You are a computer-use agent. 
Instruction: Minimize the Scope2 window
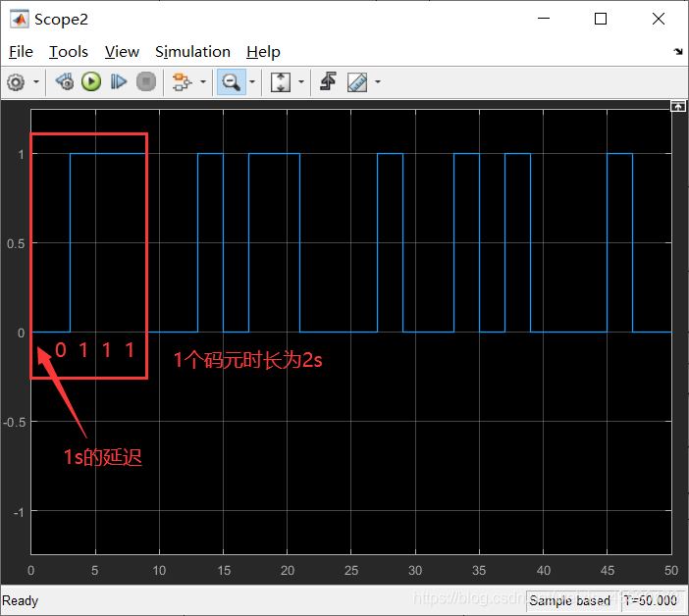tap(544, 19)
